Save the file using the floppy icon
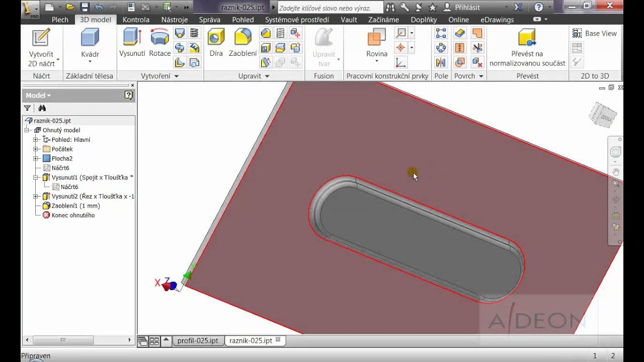Image resolution: width=644 pixels, height=362 pixels. point(85,7)
